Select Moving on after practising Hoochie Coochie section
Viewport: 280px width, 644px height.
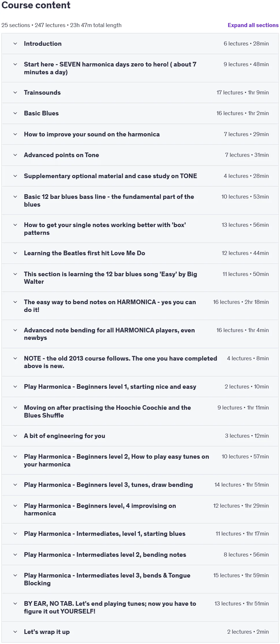point(140,411)
